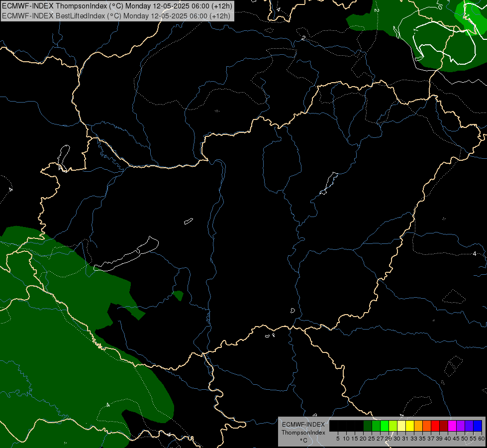Click the legend scale value 25

[372, 439]
